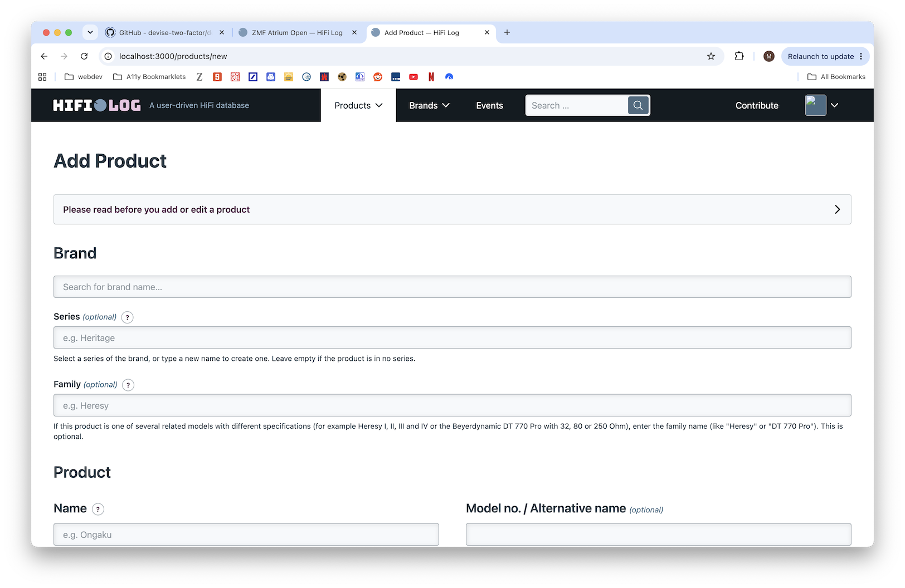Click the search magnifier button
905x588 pixels.
tap(638, 105)
